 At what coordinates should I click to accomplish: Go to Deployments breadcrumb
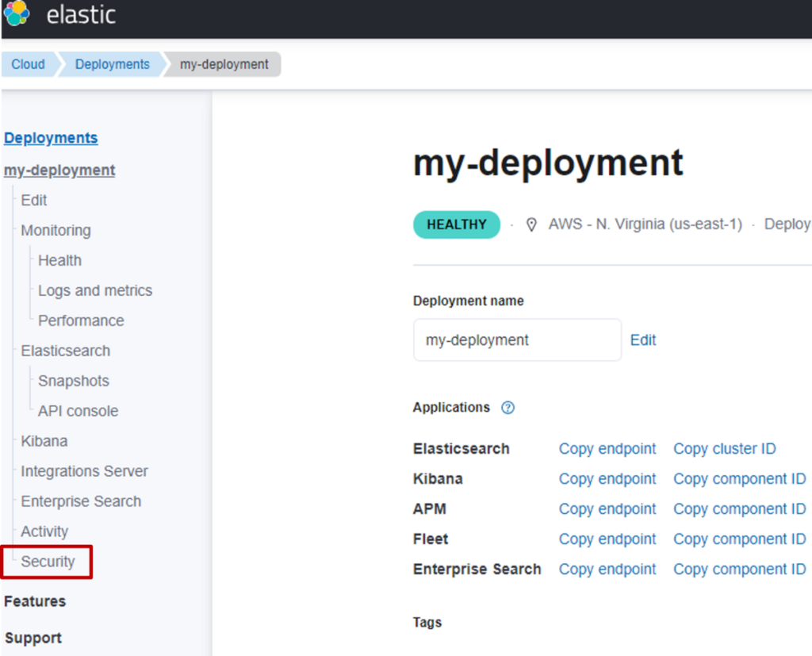pyautogui.click(x=112, y=64)
